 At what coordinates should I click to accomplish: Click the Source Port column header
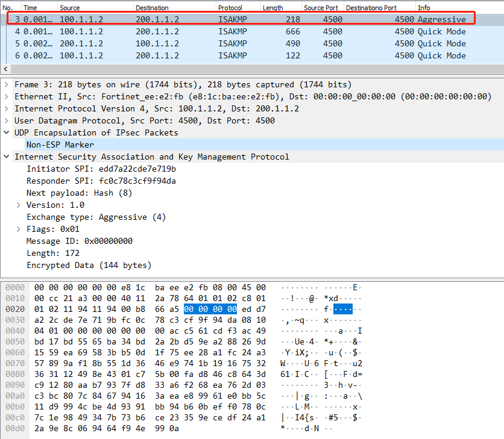(x=322, y=7)
